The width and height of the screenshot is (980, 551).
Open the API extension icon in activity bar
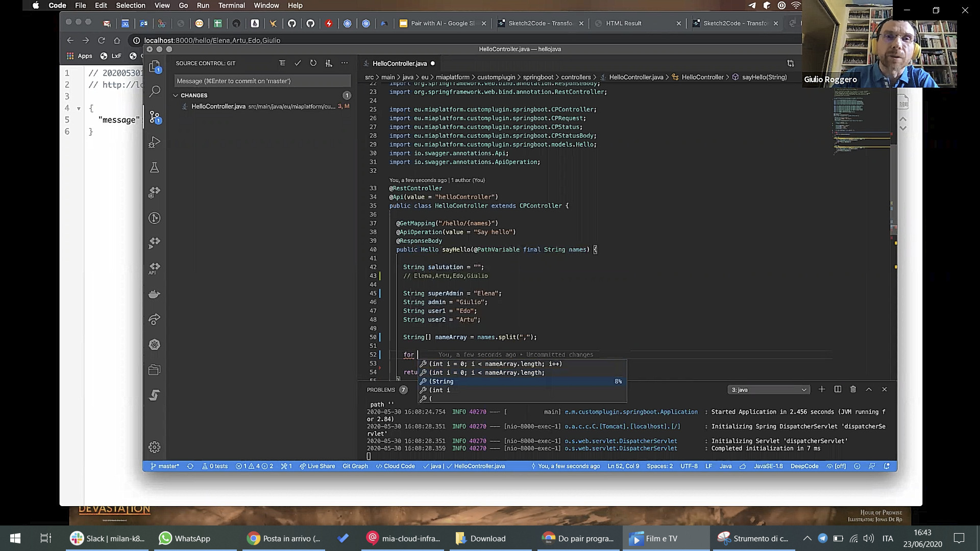click(154, 268)
